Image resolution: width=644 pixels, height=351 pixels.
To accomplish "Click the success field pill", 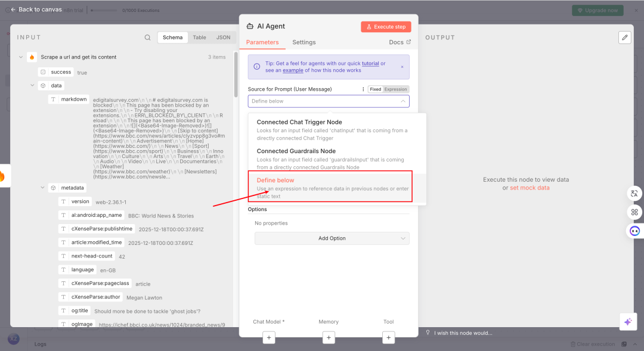I will (56, 72).
